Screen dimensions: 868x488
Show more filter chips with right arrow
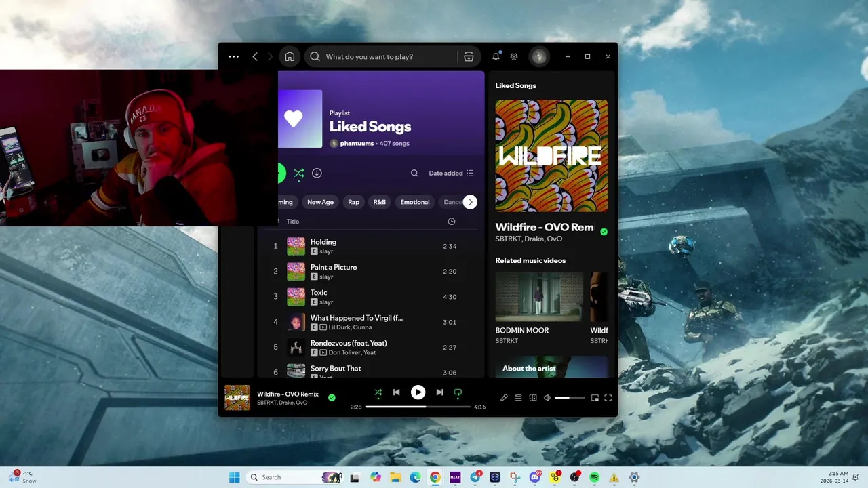(470, 202)
